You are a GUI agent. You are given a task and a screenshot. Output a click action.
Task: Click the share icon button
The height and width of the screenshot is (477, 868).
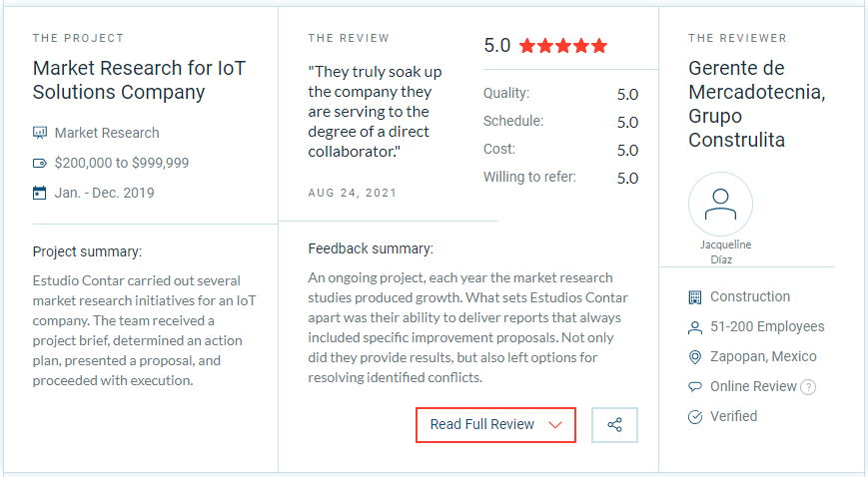614,425
